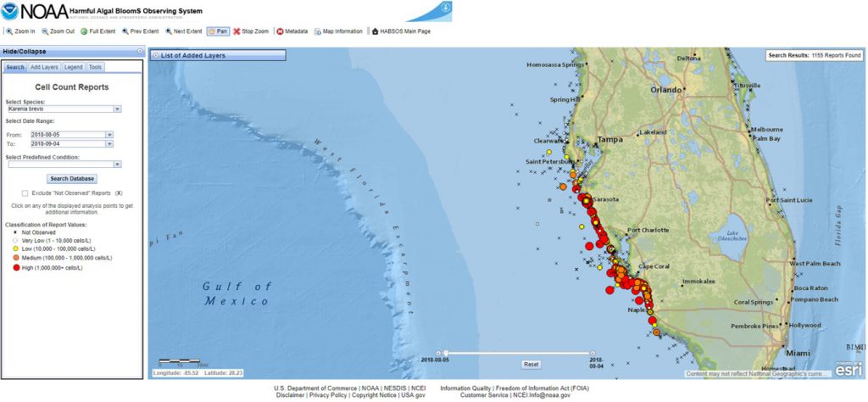The image size is (868, 402).
Task: Collapse the Hide/Collapse side panel
Action: click(139, 52)
